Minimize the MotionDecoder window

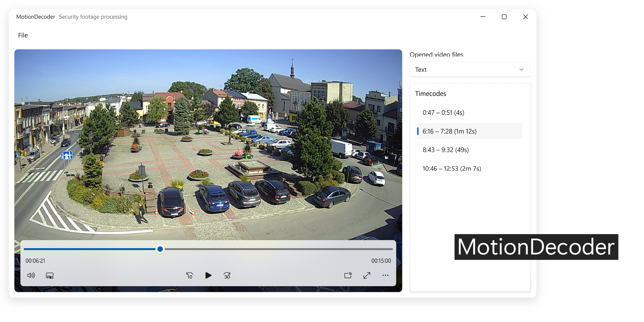[x=483, y=17]
